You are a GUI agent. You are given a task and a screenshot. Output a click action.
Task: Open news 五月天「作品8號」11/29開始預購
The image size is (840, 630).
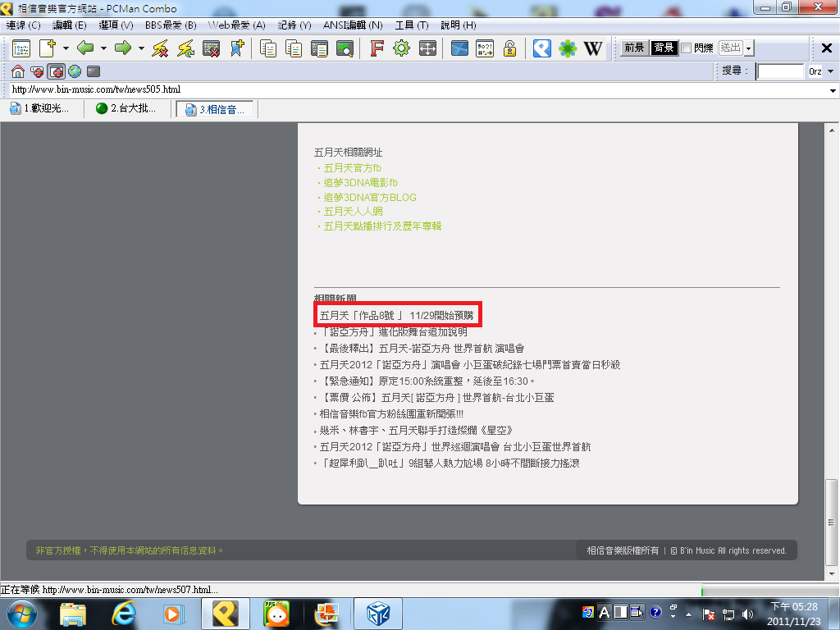pyautogui.click(x=396, y=316)
